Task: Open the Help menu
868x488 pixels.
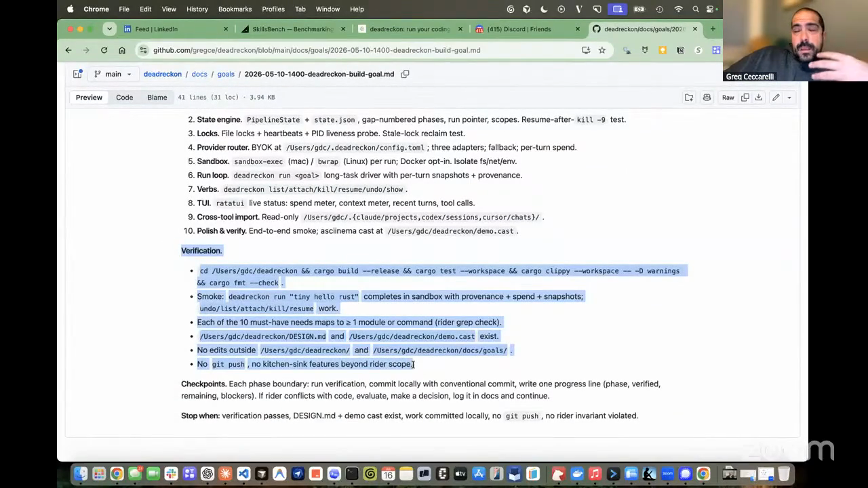Action: pyautogui.click(x=357, y=9)
